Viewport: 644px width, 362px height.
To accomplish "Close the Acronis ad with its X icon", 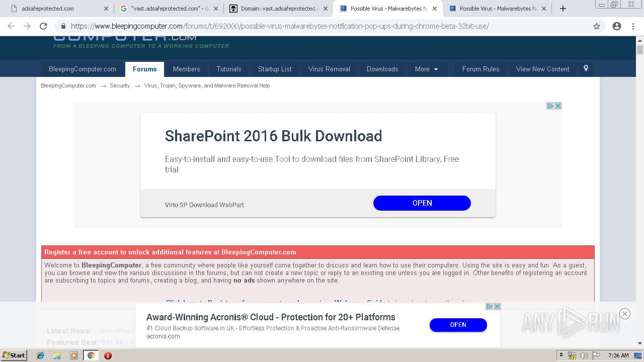I will 497,306.
